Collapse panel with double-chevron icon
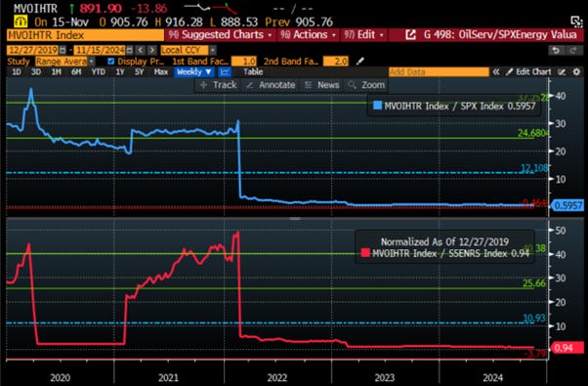 (x=496, y=72)
